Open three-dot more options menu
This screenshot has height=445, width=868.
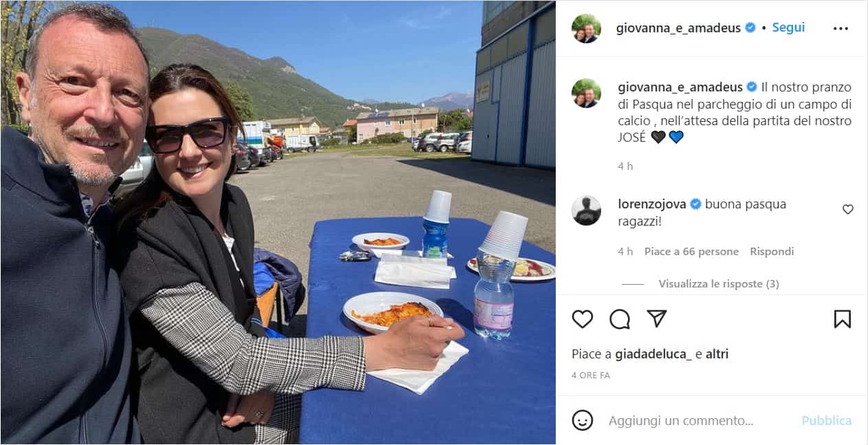pyautogui.click(x=840, y=28)
